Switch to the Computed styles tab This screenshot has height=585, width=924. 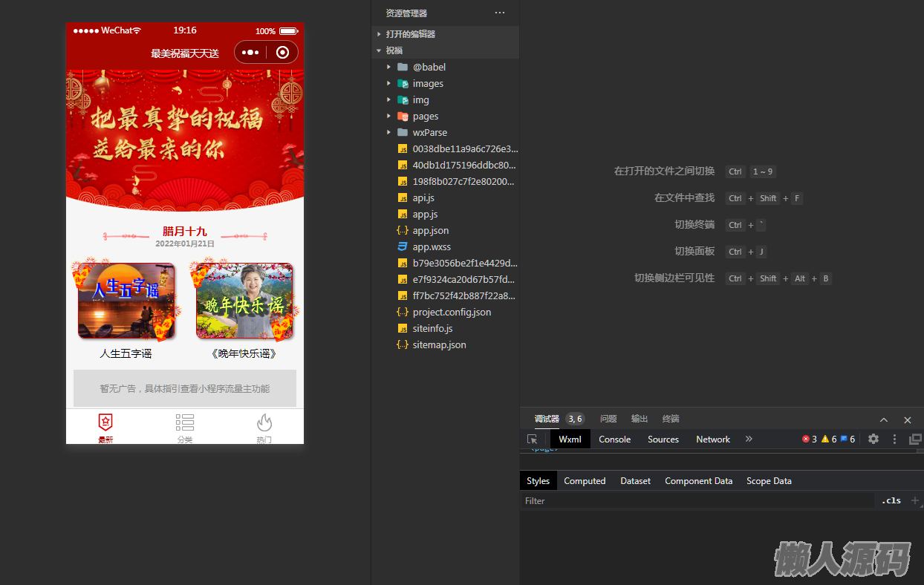(585, 481)
